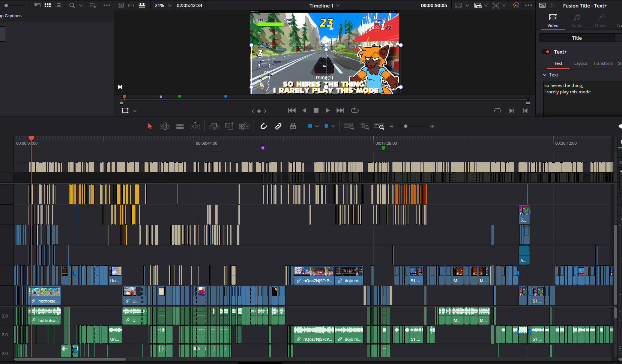Screen dimensions: 622x364
Task: Click the Title button in Inspector
Action: 577,38
